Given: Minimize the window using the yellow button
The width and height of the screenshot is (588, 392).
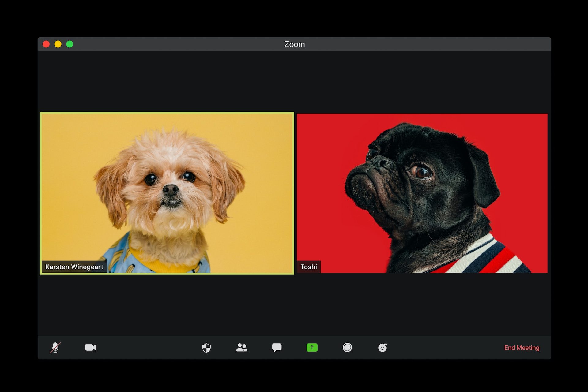Looking at the screenshot, I should coord(58,44).
